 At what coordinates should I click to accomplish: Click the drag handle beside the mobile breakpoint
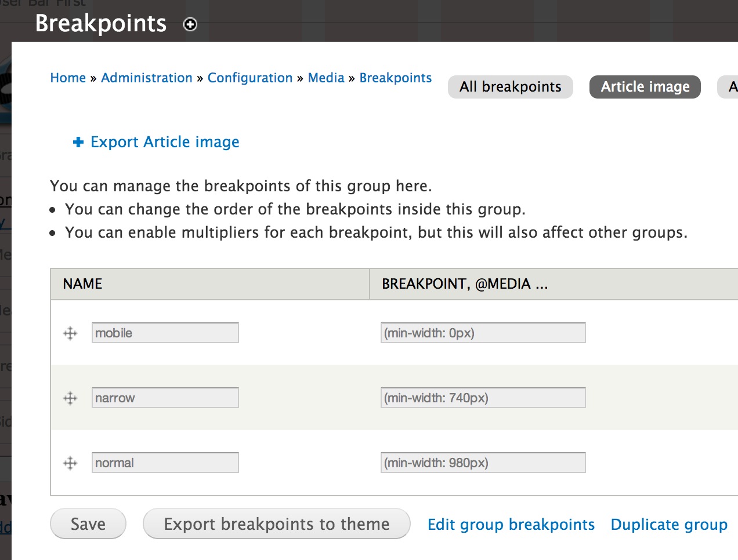tap(70, 333)
